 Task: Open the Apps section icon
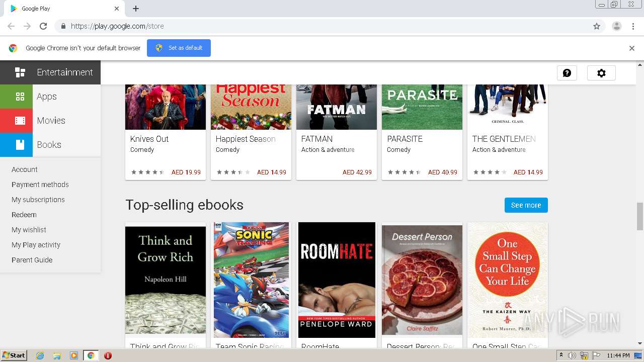[20, 97]
